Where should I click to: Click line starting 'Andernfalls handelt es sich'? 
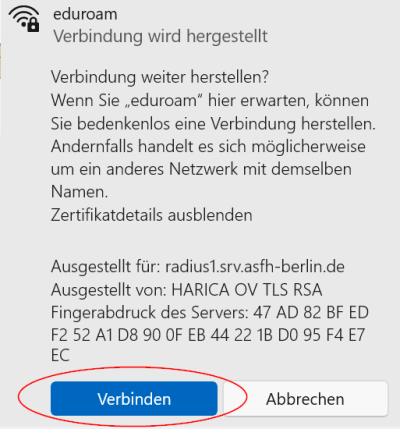click(208, 146)
